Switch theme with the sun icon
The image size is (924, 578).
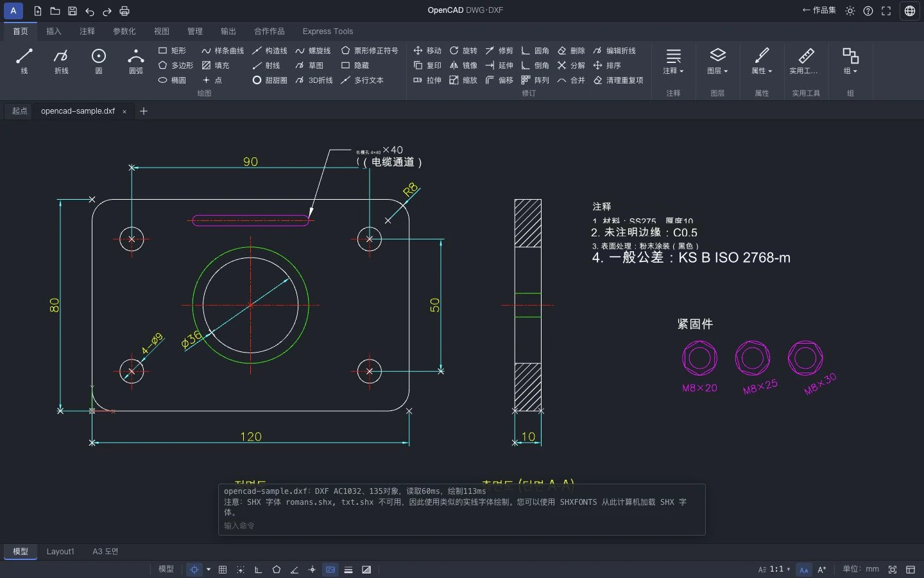850,11
